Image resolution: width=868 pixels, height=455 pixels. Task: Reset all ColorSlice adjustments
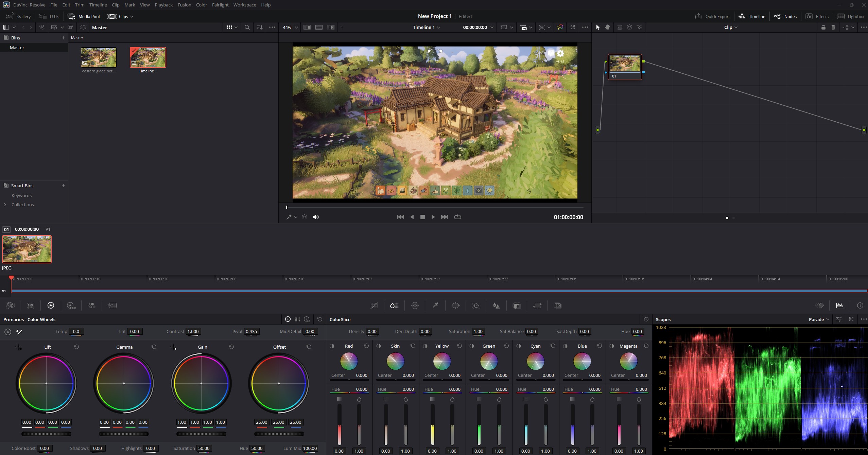[x=646, y=319]
